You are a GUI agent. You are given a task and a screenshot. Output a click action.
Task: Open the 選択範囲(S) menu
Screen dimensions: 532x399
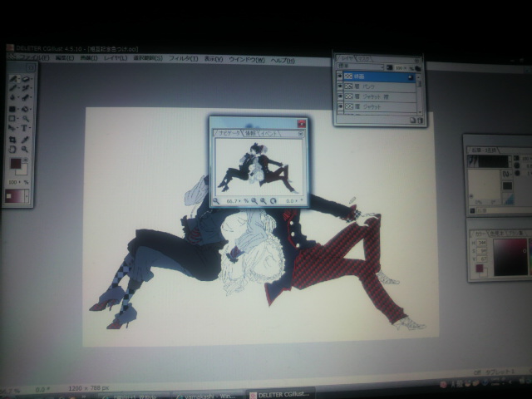pyautogui.click(x=148, y=58)
